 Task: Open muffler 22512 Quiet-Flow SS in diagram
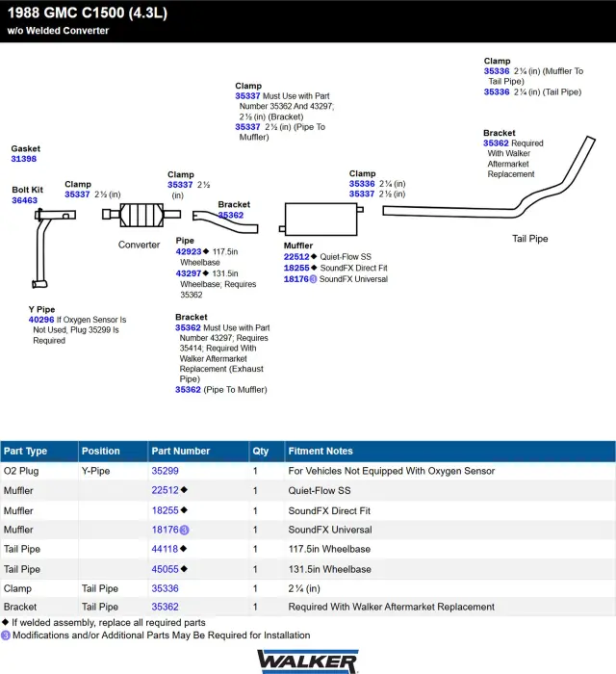click(x=296, y=257)
